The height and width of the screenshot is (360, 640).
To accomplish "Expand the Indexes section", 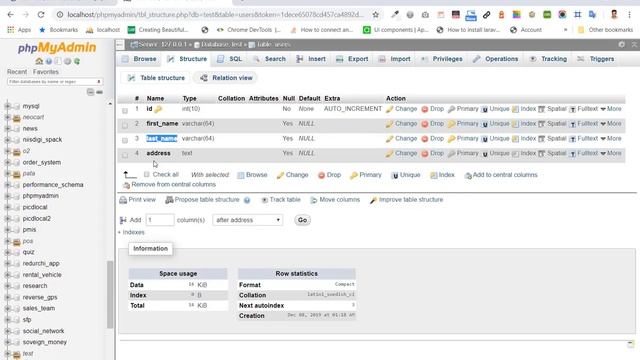I will (131, 232).
